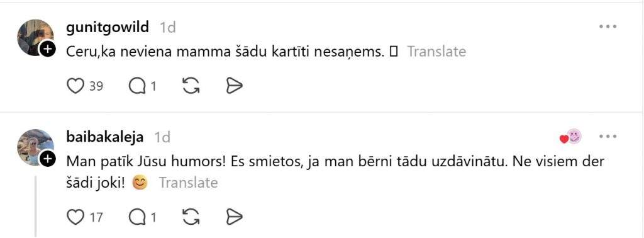Follow gunitgowild using avatar plus badge
The image size is (644, 238).
(48, 50)
